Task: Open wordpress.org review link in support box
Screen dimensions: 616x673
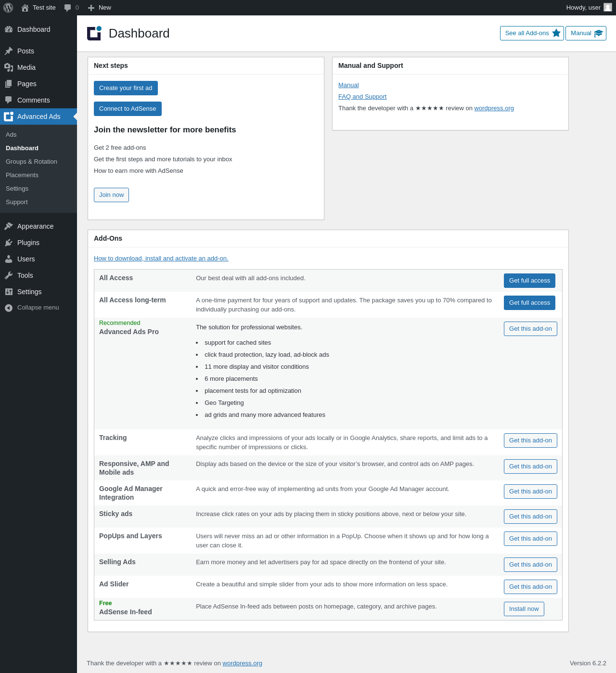Action: (x=494, y=108)
